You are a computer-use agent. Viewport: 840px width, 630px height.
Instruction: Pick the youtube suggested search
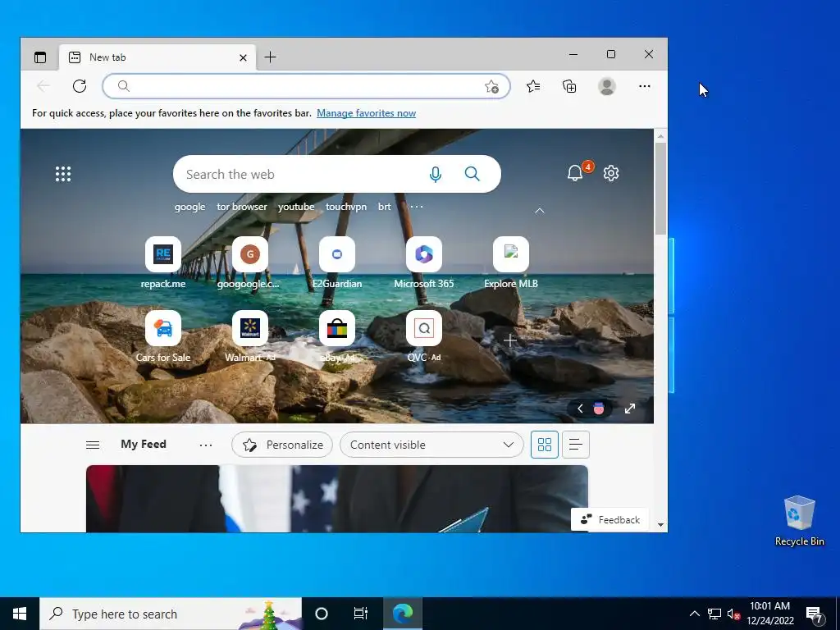click(x=295, y=207)
